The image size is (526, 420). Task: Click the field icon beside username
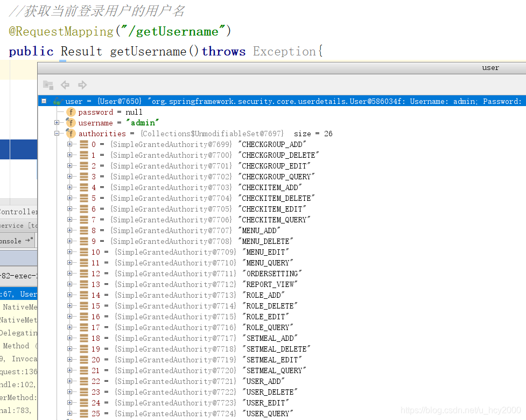coord(71,123)
